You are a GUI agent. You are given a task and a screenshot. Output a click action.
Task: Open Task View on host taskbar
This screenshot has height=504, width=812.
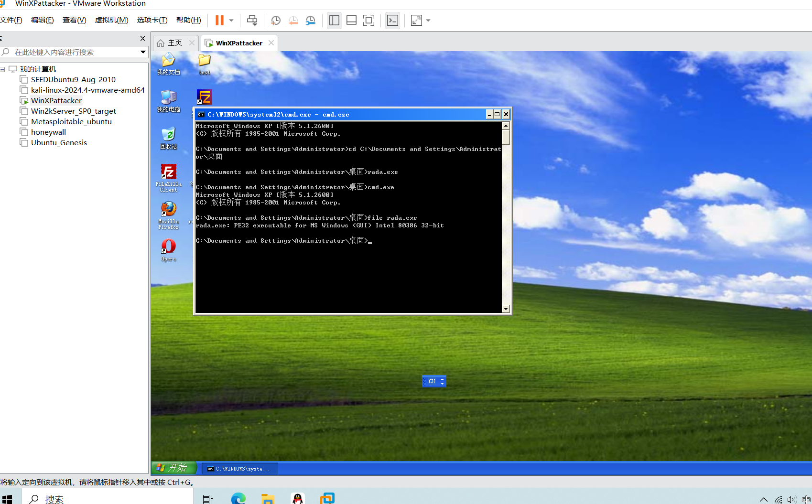(x=208, y=499)
